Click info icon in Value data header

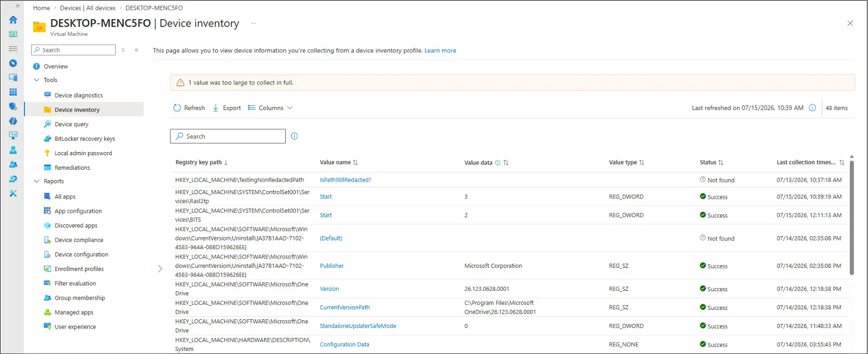[498, 162]
